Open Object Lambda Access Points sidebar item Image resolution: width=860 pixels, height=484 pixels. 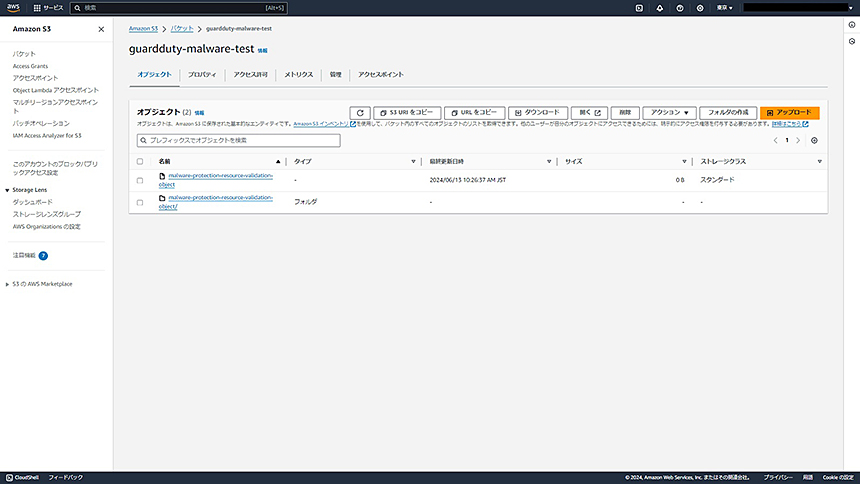pyautogui.click(x=56, y=90)
